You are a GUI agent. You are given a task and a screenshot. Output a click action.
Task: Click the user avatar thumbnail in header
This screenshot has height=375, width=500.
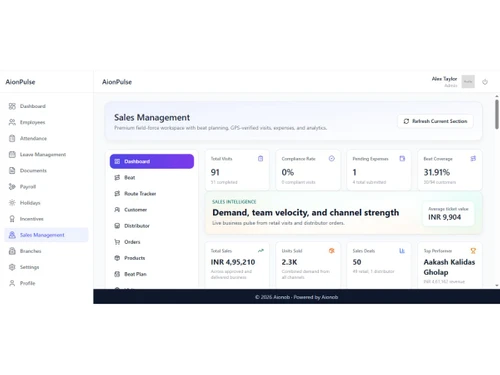click(468, 82)
